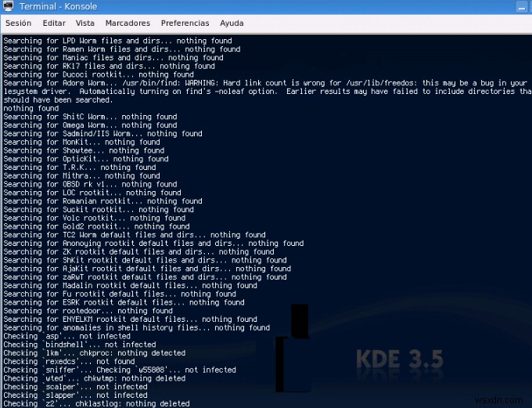Click the 'Searching for LOC rootkit' line

coord(92,193)
